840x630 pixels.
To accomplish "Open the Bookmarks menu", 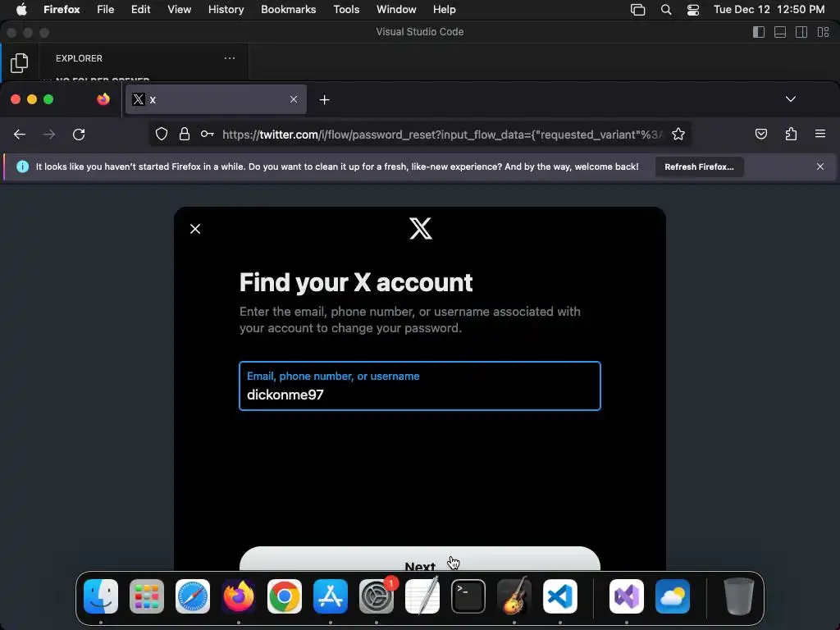I will pyautogui.click(x=288, y=9).
